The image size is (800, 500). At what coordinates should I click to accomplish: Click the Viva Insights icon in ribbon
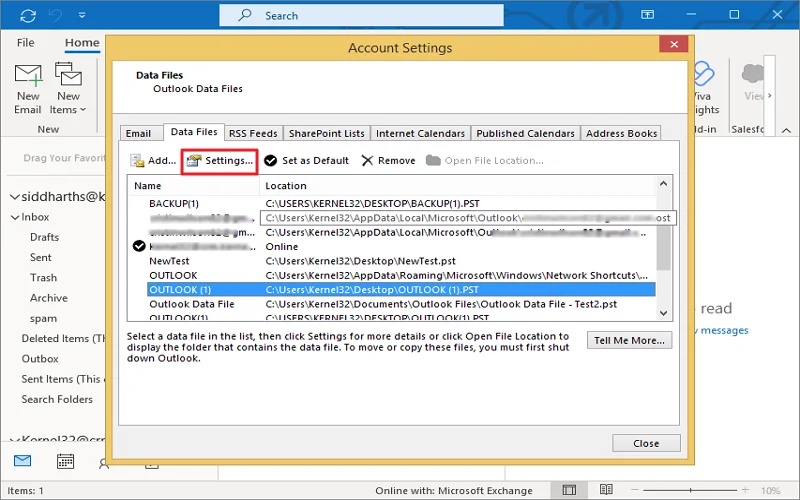pos(704,74)
